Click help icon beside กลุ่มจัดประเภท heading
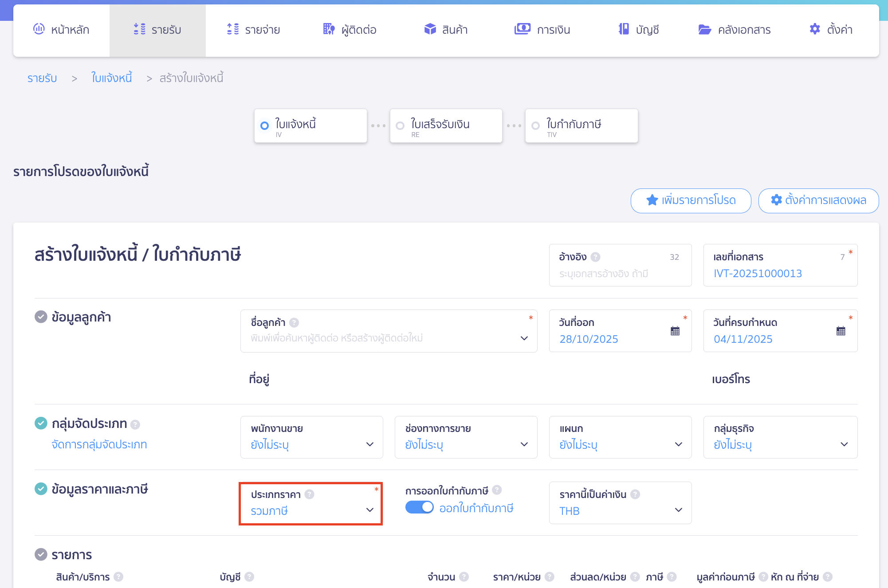 135,424
